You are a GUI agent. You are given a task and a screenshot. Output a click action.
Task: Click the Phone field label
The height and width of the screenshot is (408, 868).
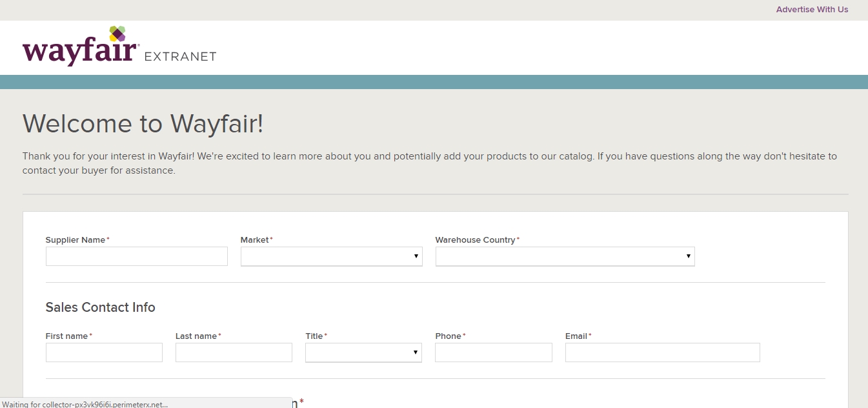pos(449,336)
